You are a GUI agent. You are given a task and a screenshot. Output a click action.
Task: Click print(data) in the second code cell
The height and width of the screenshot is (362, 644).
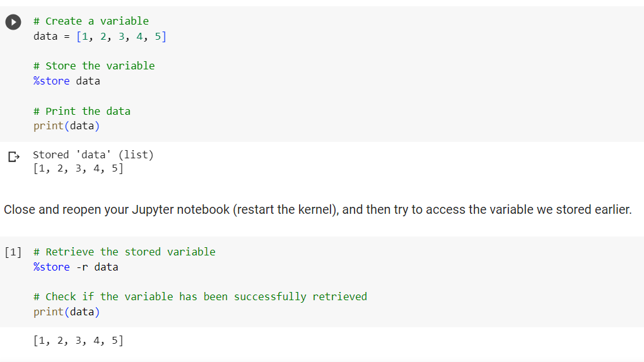point(66,312)
